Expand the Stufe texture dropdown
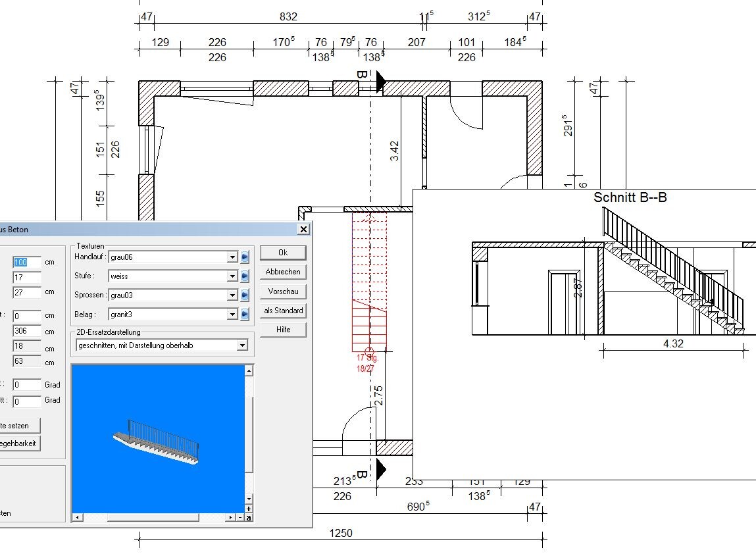Screen dimensions: 756x554 pos(232,276)
